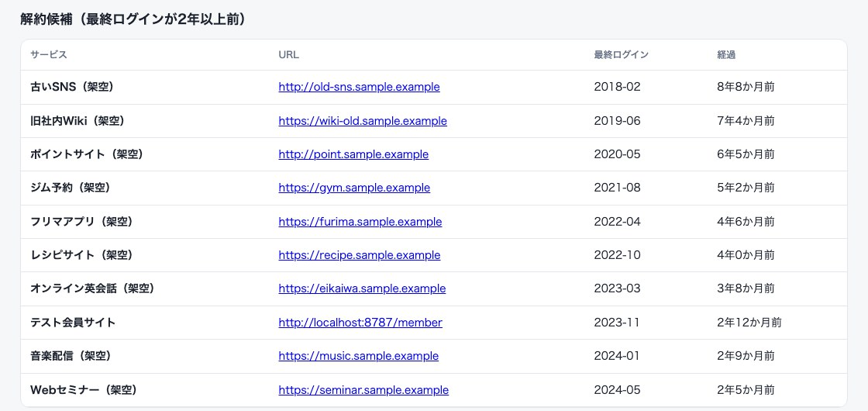Screen dimensions: 868x411
Task: Visit the https://gym.sample.example link
Action: coord(354,188)
